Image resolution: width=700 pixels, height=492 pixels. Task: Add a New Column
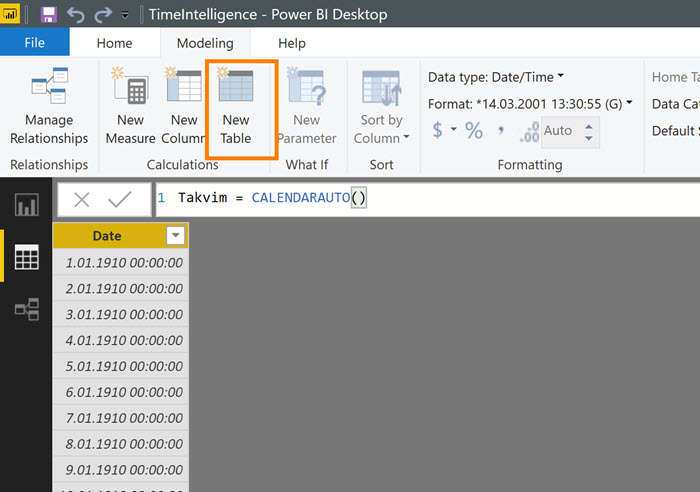(183, 106)
